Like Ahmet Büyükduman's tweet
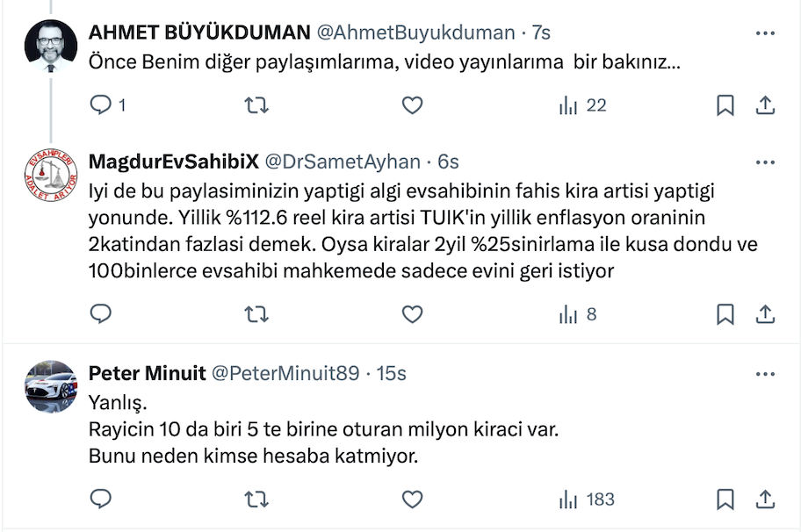The width and height of the screenshot is (808, 532). pos(412,106)
